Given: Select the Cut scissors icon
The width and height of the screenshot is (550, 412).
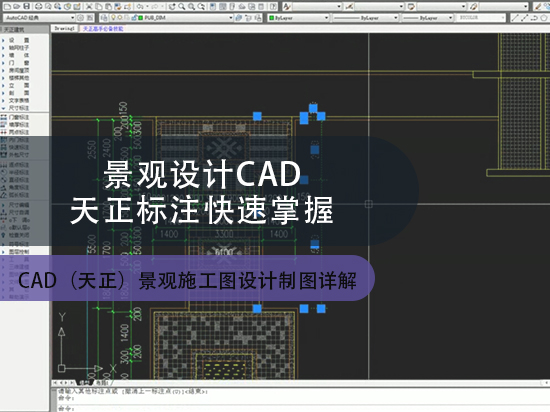Looking at the screenshot, I should [x=89, y=6].
